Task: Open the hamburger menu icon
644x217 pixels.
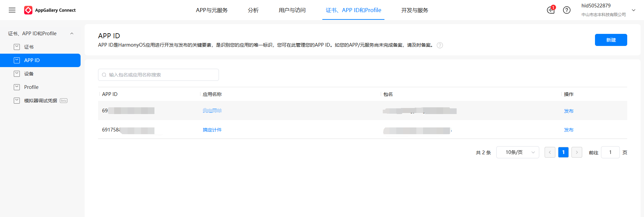Action: pyautogui.click(x=12, y=10)
